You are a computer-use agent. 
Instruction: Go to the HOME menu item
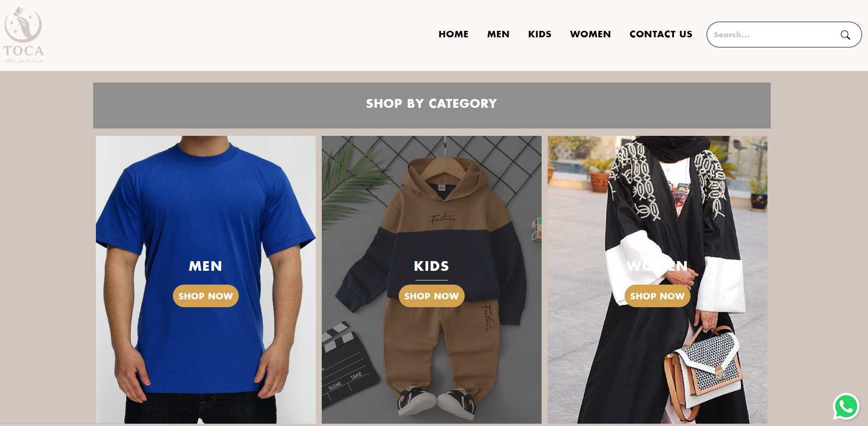pyautogui.click(x=453, y=34)
